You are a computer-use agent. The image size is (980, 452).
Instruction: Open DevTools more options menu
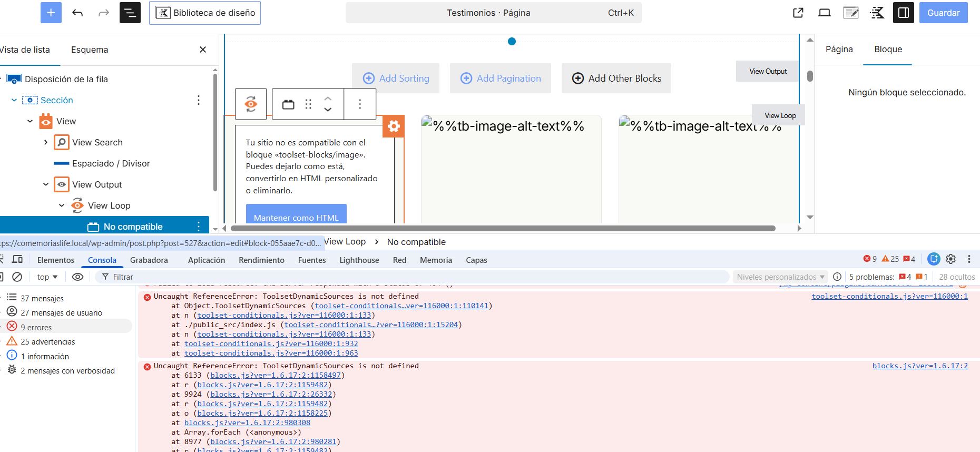[x=969, y=259]
